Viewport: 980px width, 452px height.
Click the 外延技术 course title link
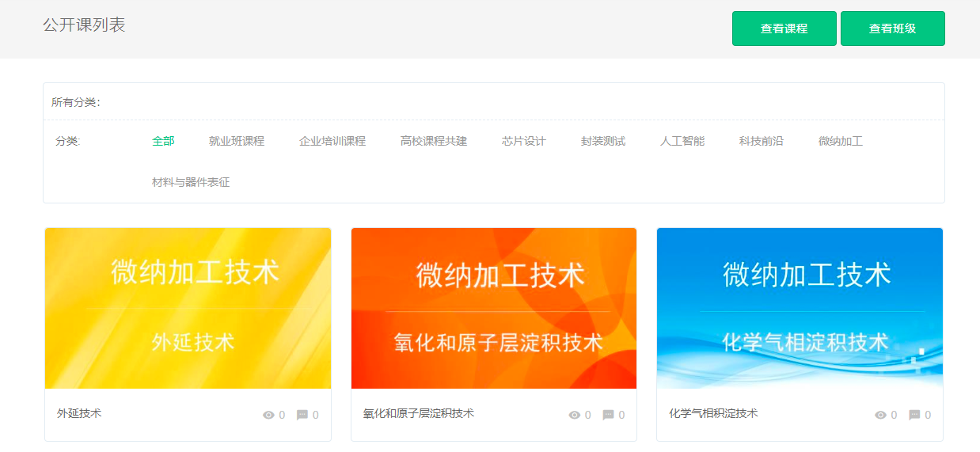click(x=79, y=413)
